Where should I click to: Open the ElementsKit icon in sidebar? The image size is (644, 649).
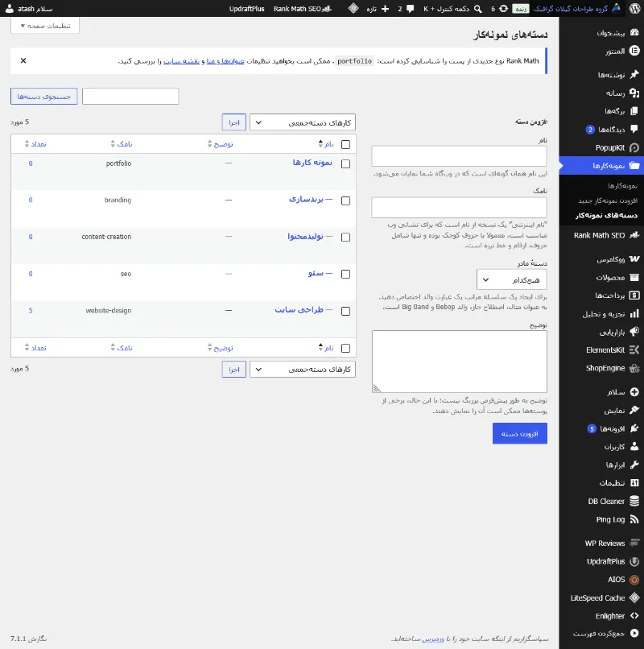point(634,350)
